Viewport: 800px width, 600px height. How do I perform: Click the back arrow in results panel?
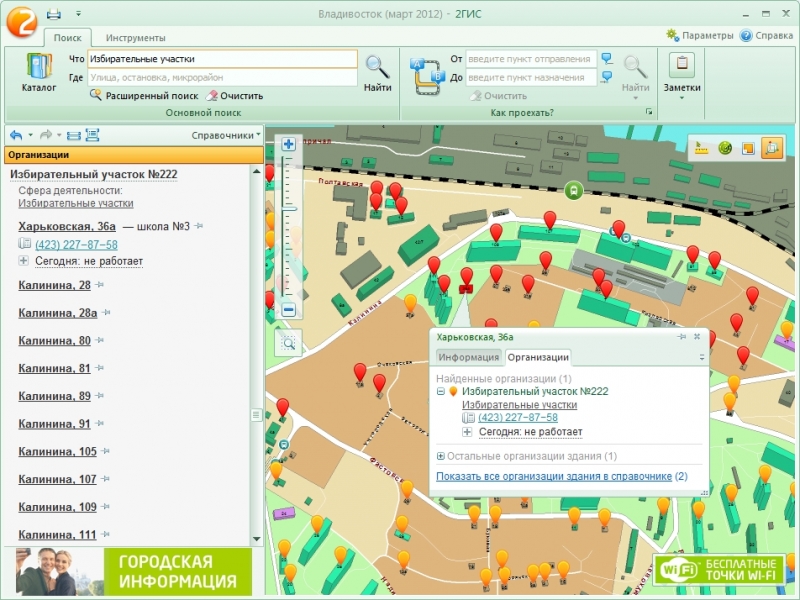pos(16,135)
